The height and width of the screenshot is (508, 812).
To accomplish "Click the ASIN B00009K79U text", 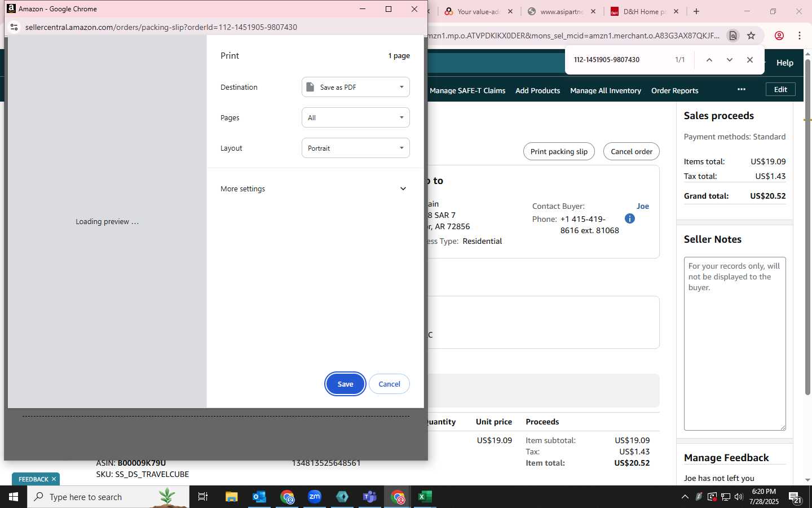I will point(131,463).
